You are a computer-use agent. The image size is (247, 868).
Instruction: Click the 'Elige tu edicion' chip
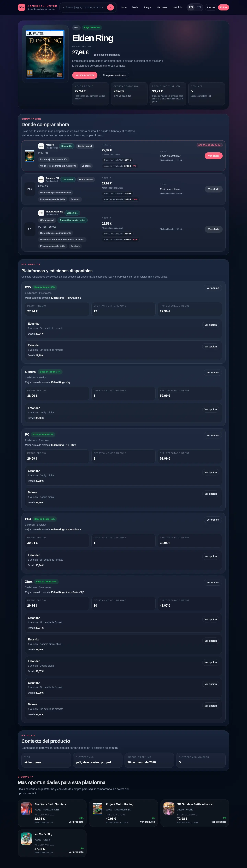tap(92, 28)
